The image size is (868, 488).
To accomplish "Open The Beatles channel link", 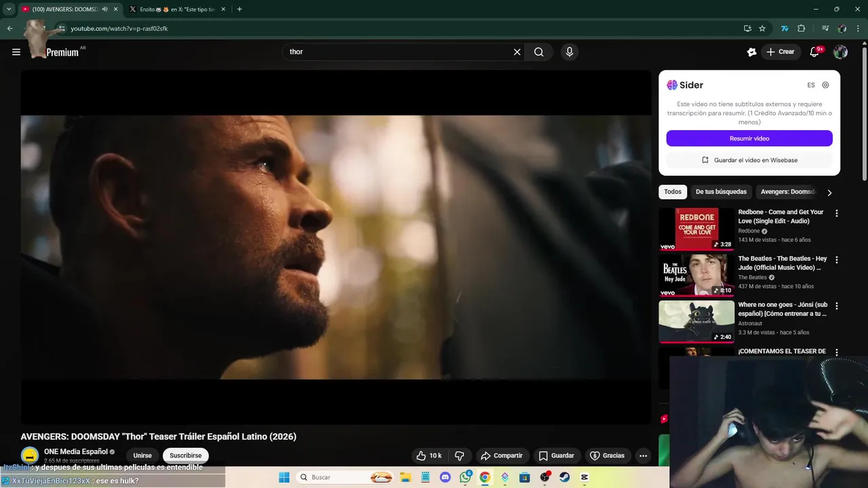I will [x=753, y=277].
